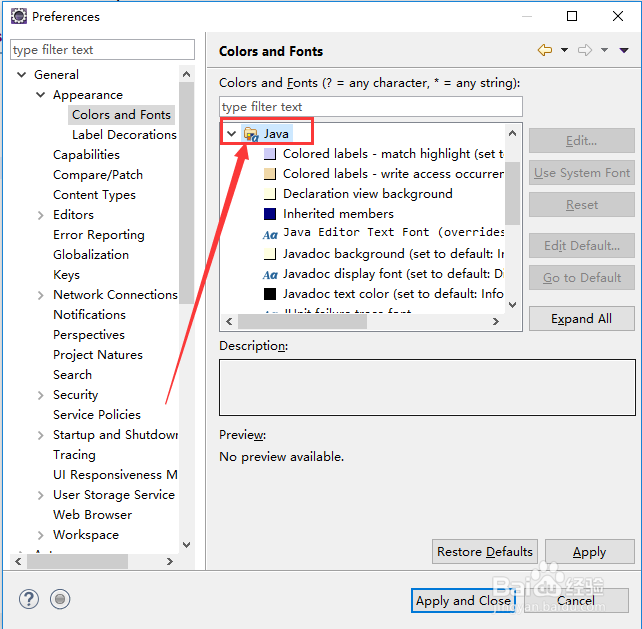Click the Java category folder icon

click(x=251, y=134)
